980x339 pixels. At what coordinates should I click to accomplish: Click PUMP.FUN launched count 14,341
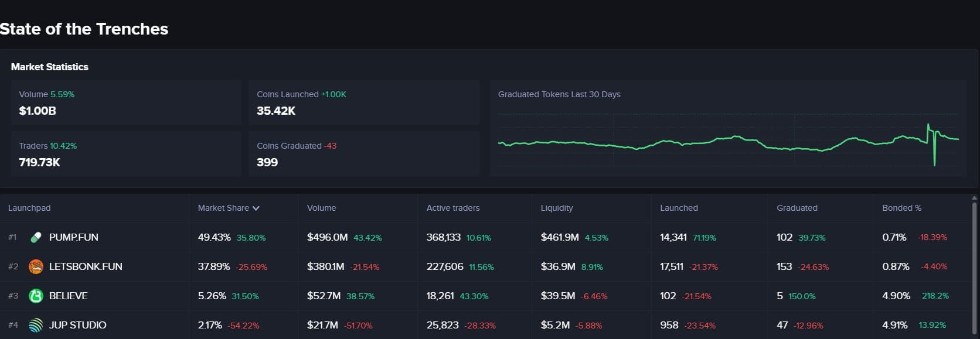click(x=673, y=237)
